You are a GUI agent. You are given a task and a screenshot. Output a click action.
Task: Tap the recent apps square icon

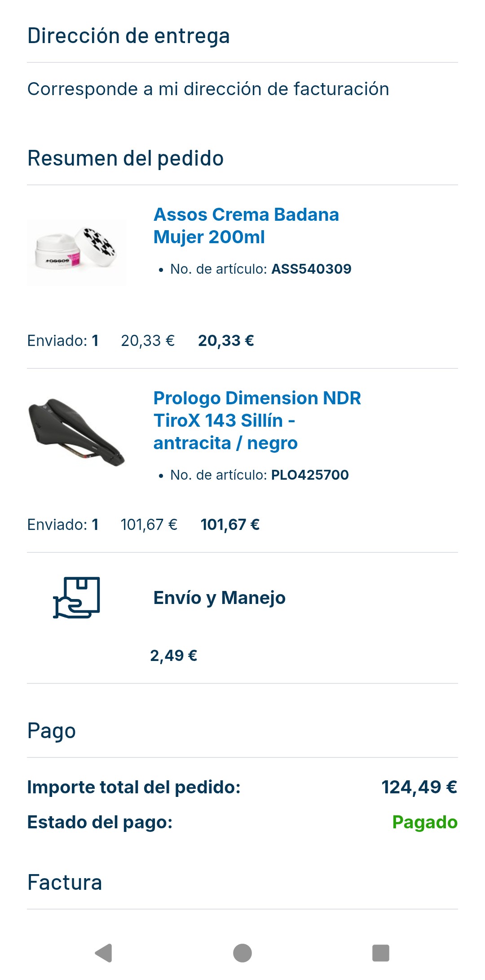(381, 953)
